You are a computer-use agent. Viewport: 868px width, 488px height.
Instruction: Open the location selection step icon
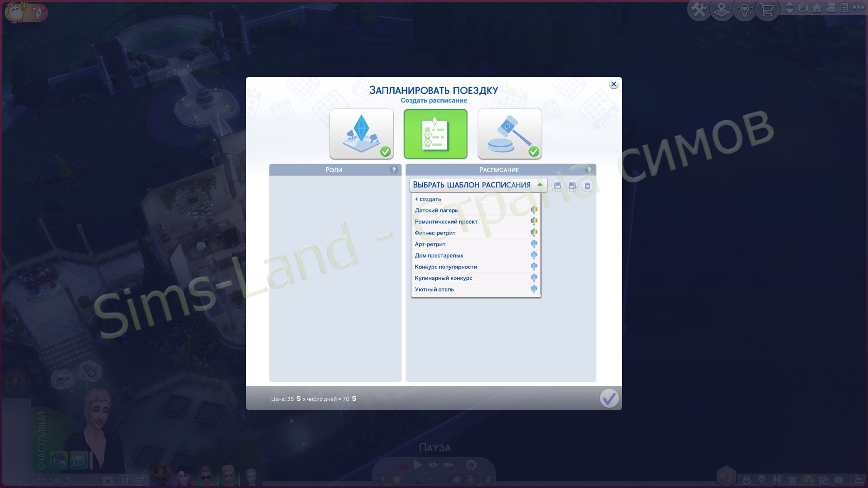pos(361,134)
